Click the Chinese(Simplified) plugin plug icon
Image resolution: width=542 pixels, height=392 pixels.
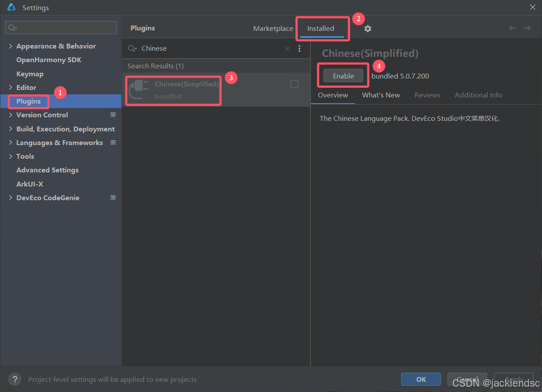138,90
